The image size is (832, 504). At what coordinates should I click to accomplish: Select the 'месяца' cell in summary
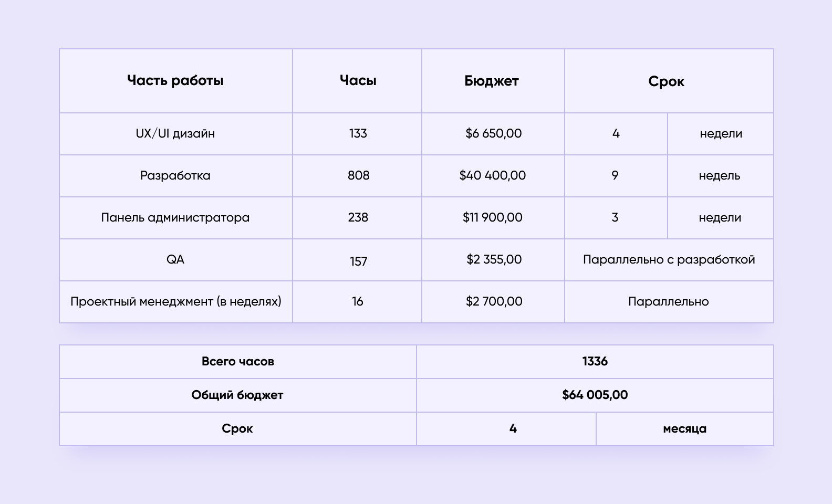tap(685, 429)
